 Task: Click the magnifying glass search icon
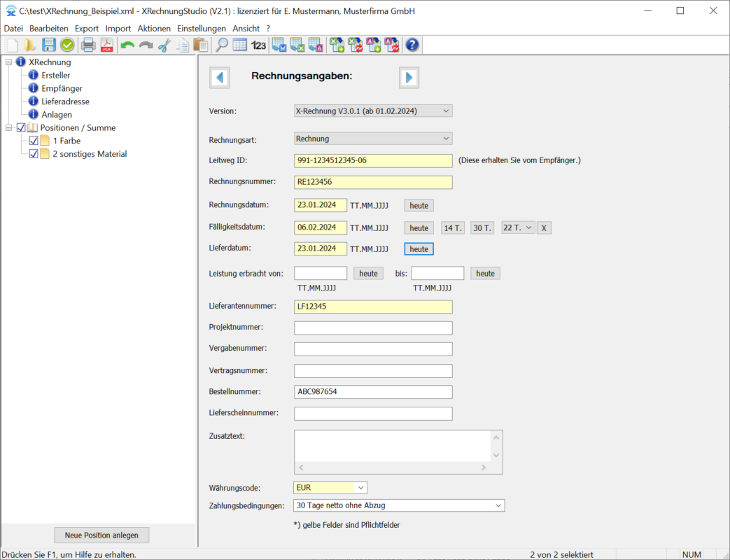point(221,45)
